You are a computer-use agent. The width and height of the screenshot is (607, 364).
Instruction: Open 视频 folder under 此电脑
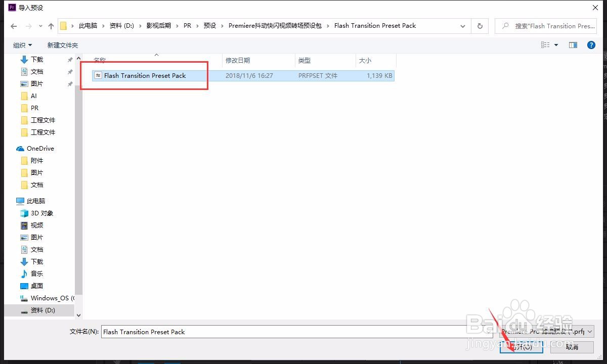(37, 225)
